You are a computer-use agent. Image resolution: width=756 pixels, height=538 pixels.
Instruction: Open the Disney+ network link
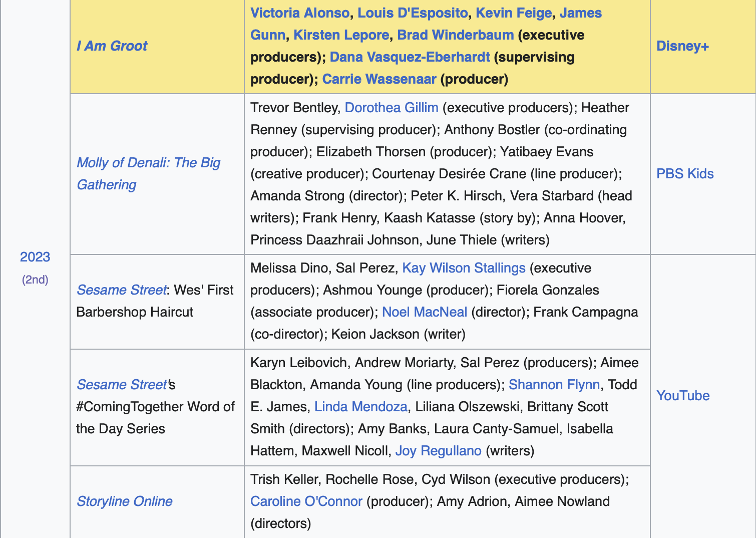pos(682,46)
